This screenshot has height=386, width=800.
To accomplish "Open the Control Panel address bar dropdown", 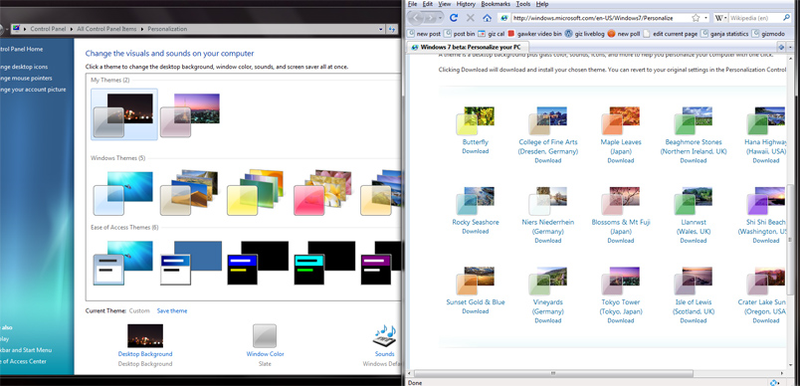I will 381,29.
